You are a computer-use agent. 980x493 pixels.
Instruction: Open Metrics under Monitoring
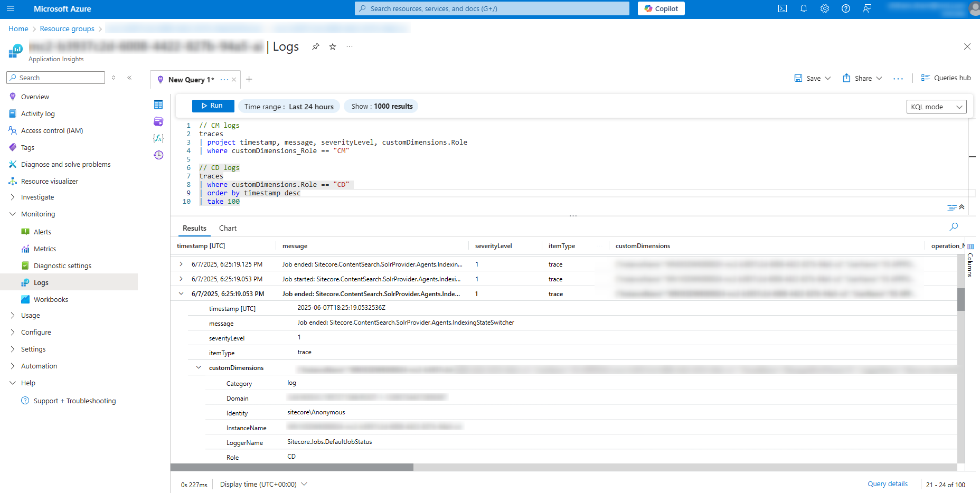[45, 249]
